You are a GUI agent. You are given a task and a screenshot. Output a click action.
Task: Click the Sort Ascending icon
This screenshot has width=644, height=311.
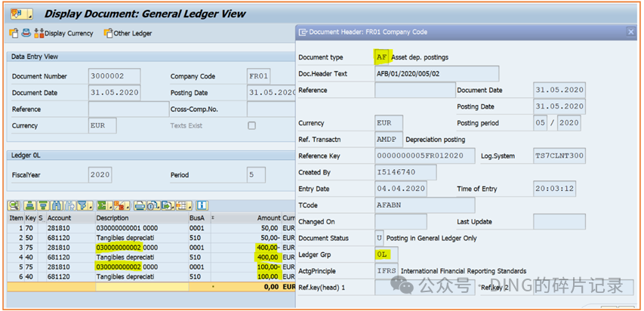tap(30, 205)
